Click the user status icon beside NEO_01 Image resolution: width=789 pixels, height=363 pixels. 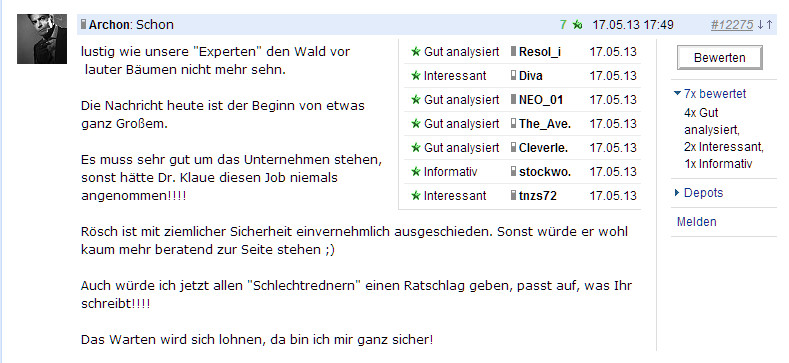click(x=513, y=99)
